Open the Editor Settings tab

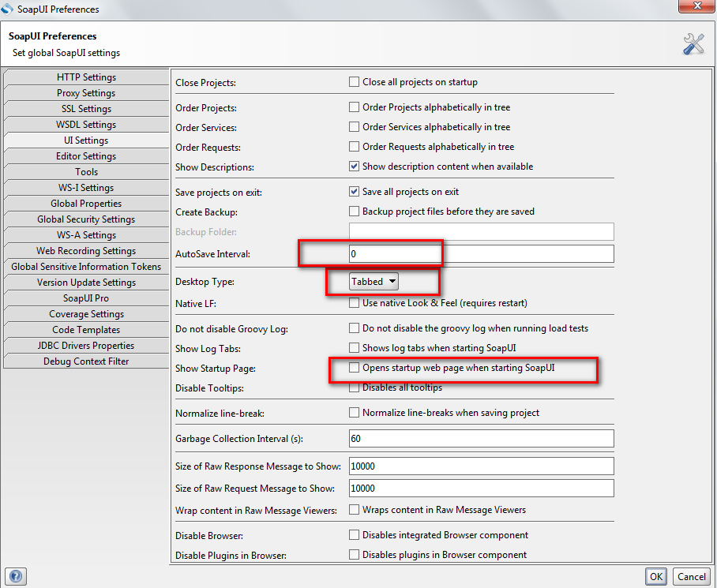point(86,155)
